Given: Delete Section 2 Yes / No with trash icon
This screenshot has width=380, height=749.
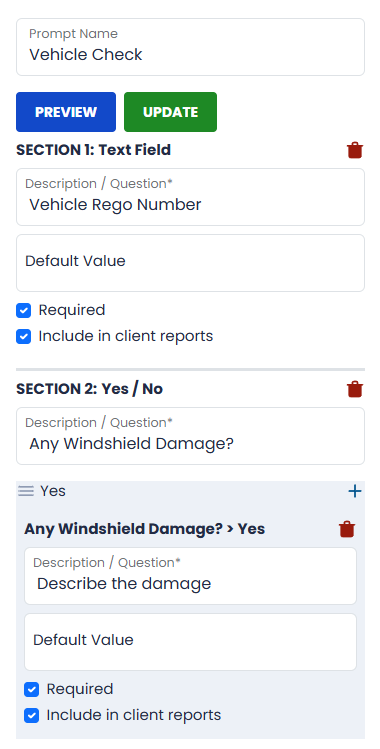Looking at the screenshot, I should click(x=355, y=389).
